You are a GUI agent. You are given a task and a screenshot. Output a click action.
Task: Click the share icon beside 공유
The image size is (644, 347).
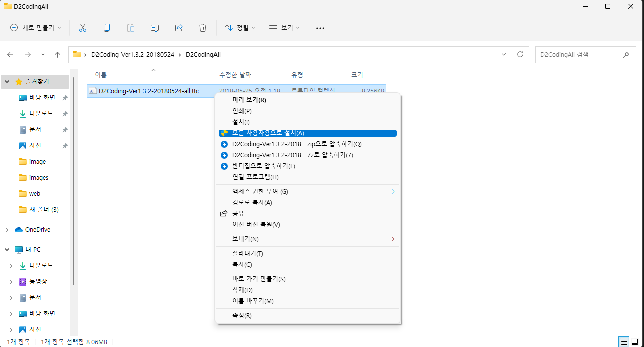point(224,213)
